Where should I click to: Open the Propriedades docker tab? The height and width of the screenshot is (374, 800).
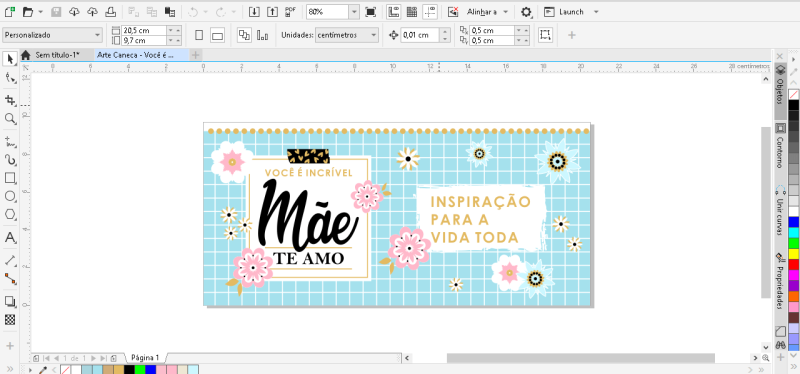[780, 282]
